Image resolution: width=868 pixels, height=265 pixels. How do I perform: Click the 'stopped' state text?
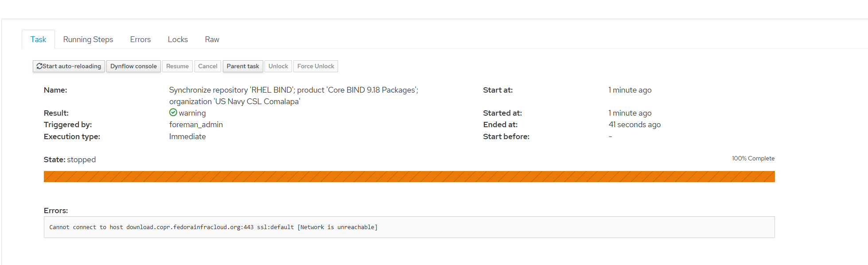click(81, 160)
